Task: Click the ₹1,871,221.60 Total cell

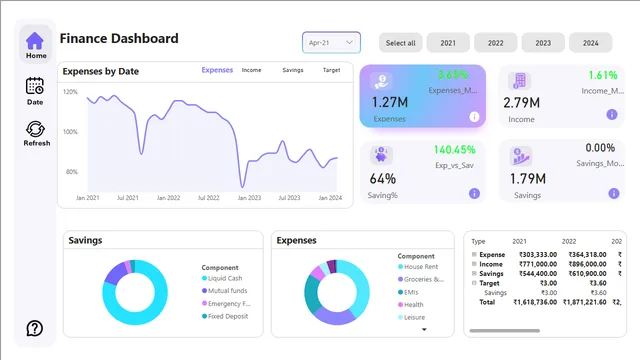Action: pyautogui.click(x=584, y=302)
